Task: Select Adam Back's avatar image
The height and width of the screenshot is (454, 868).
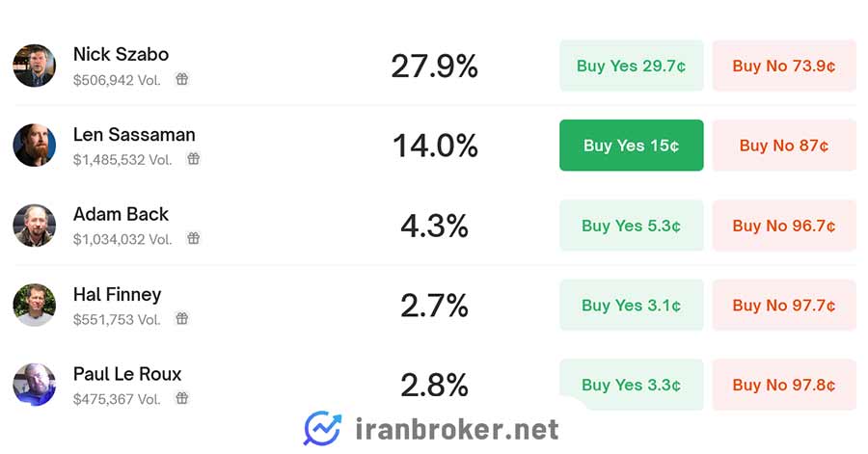Action: (35, 226)
